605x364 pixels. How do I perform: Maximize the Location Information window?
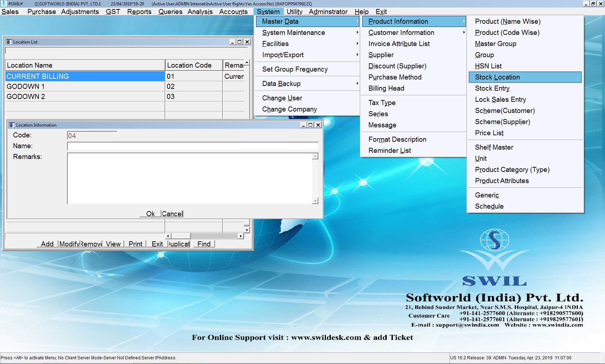point(310,125)
